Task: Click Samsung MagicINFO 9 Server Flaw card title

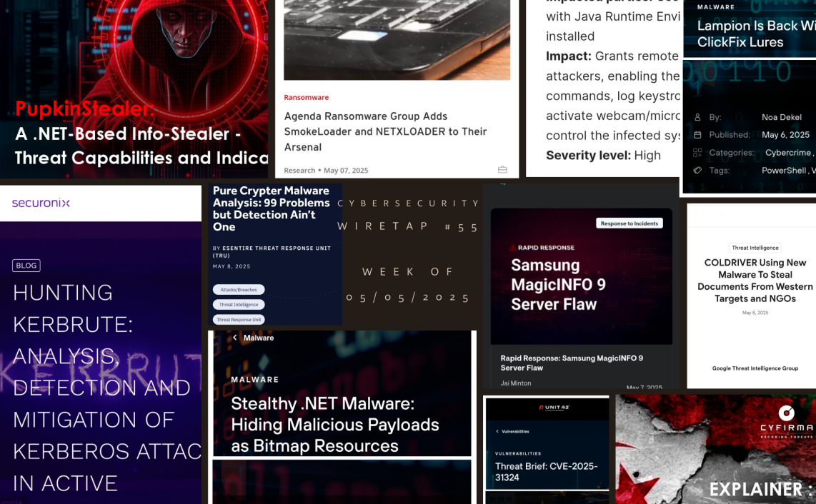Action: tap(558, 285)
